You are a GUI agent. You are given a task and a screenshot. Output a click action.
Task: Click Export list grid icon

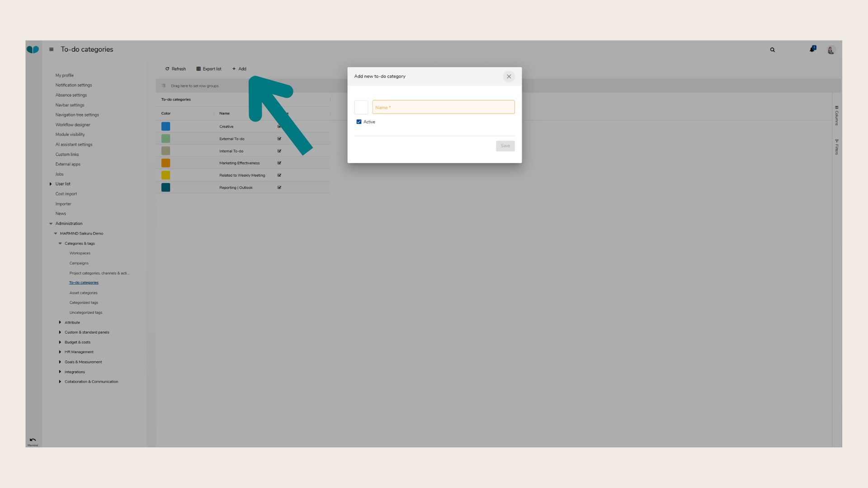[x=198, y=69]
